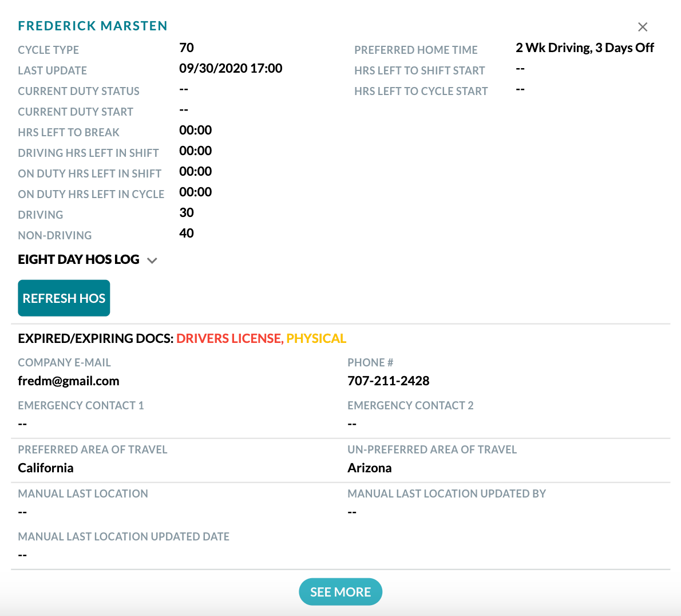Viewport: 681px width, 616px height.
Task: Select Hrs Left to Break value
Action: [195, 130]
